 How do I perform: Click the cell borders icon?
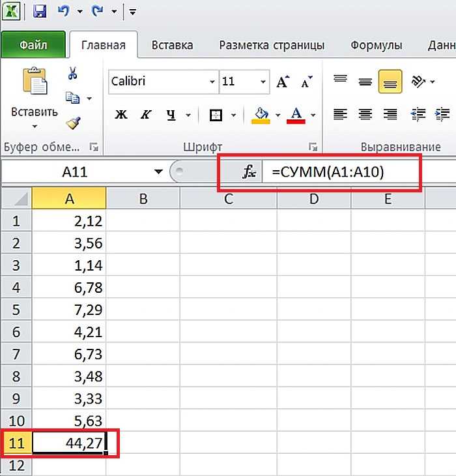click(x=216, y=115)
